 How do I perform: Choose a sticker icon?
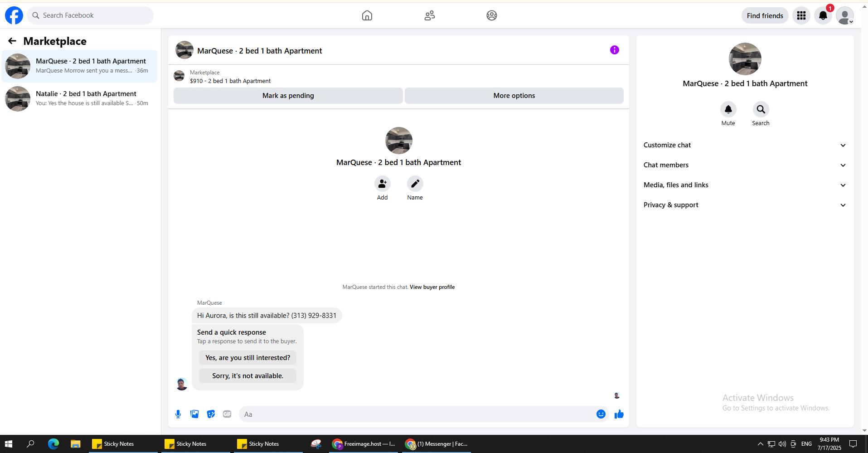[x=211, y=414]
